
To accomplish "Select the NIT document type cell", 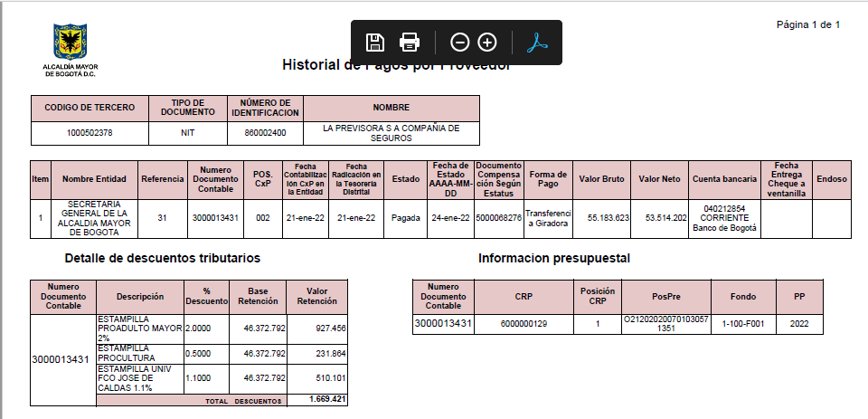I will coord(188,133).
